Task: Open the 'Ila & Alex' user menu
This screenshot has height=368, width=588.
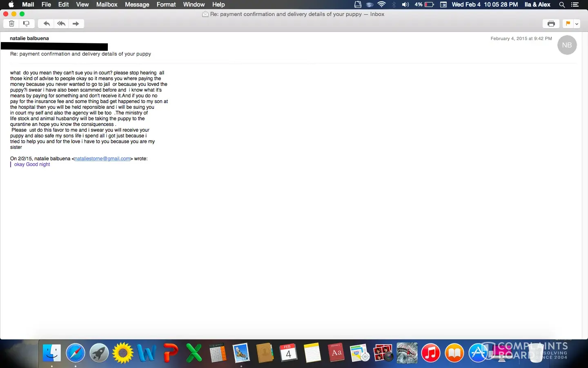Action: click(x=537, y=4)
